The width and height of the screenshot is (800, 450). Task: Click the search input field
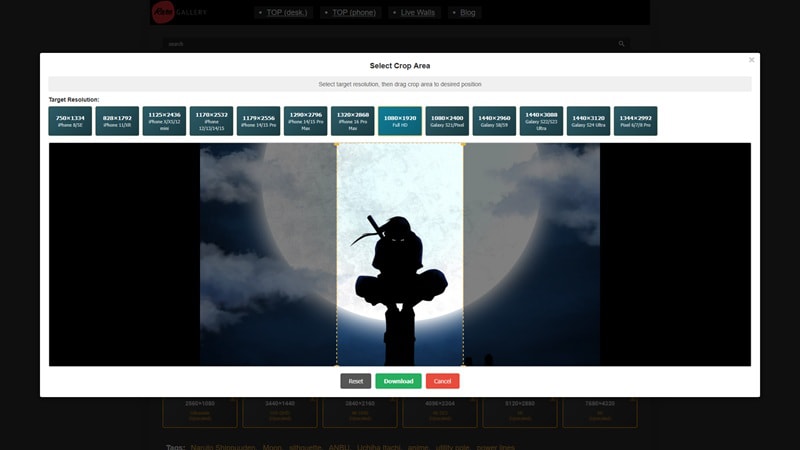396,44
